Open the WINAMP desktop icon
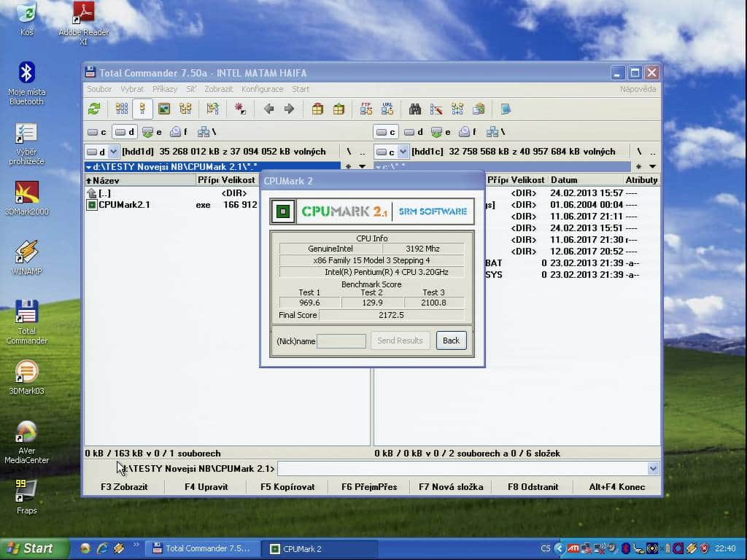747x560 pixels. (27, 257)
